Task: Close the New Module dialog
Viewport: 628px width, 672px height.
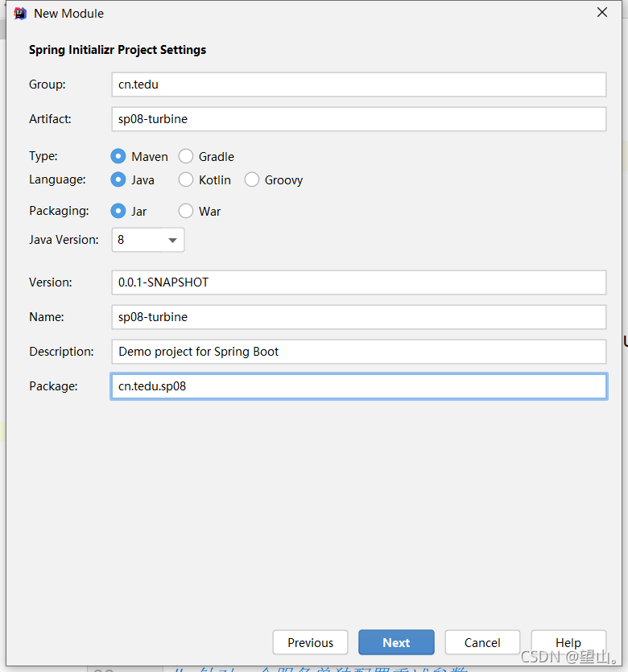Action: pos(602,12)
